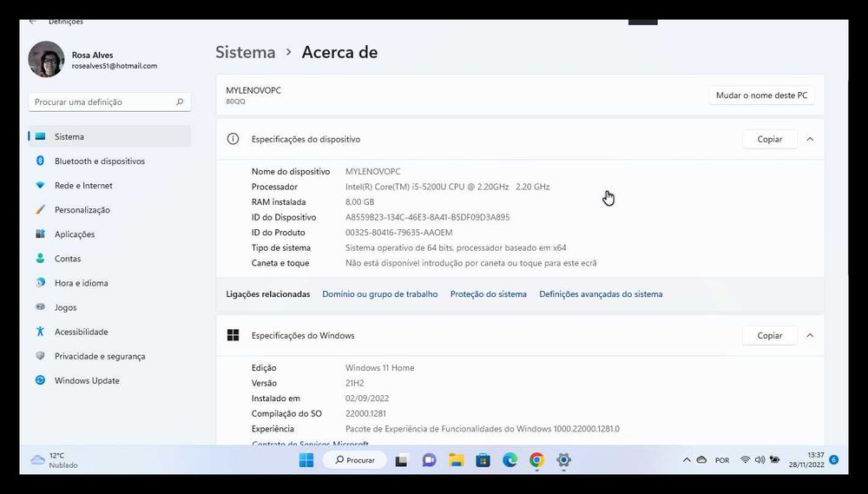The width and height of the screenshot is (868, 494).
Task: Open the Sistema settings category
Action: (x=109, y=136)
